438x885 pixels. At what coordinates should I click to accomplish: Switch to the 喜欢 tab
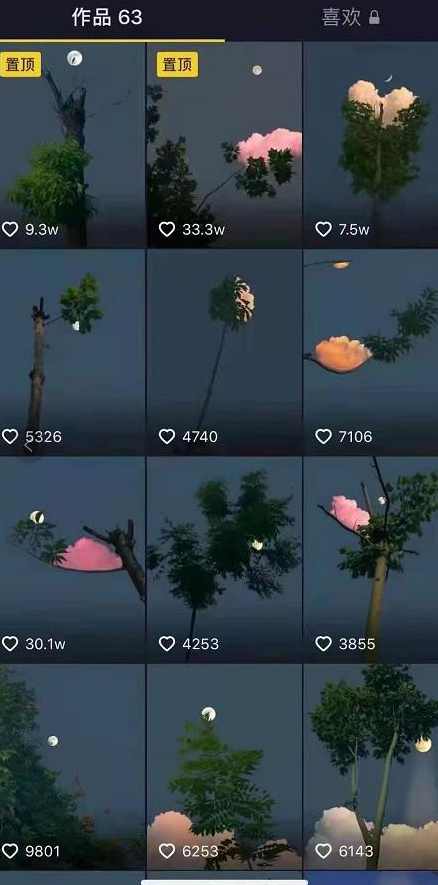[x=341, y=17]
